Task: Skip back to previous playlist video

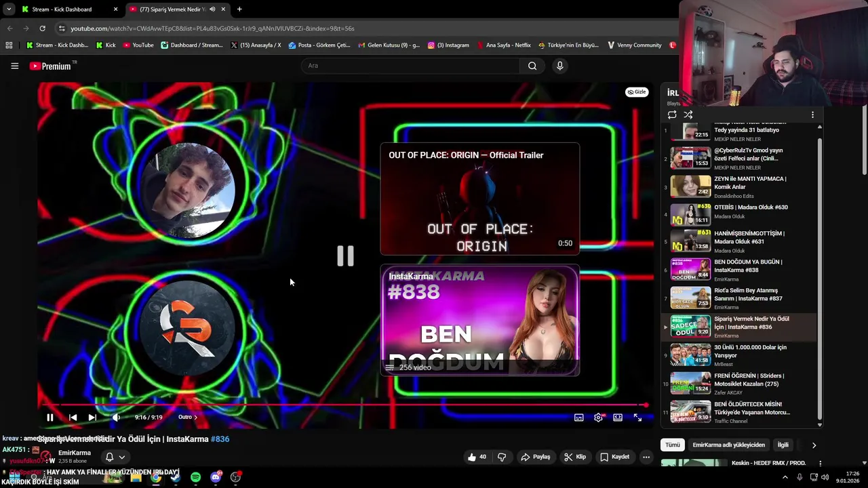Action: click(73, 418)
